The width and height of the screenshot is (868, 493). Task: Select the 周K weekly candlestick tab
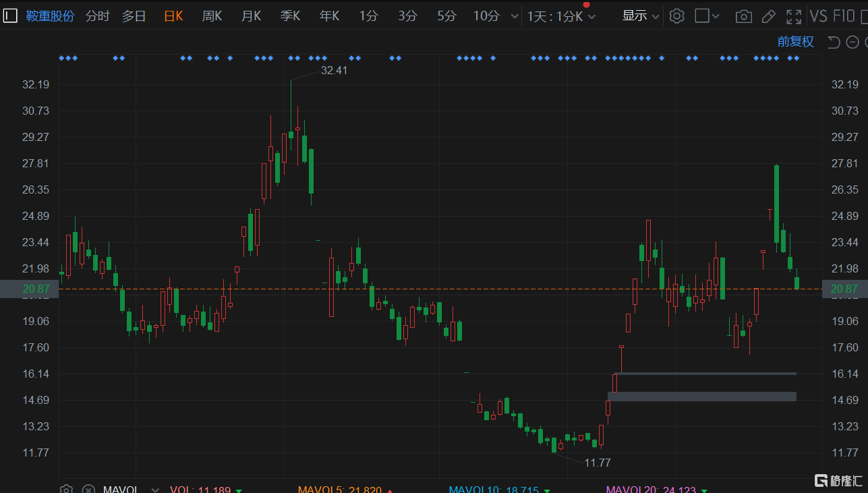(212, 16)
